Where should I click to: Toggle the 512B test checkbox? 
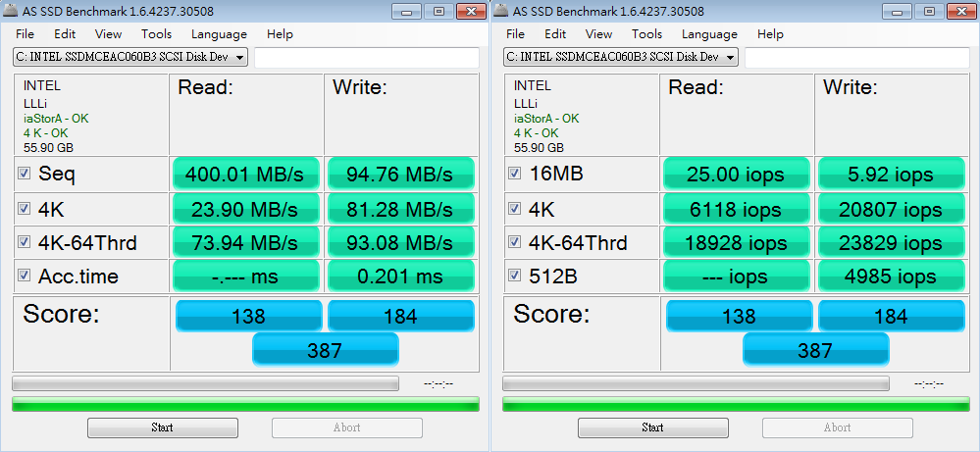(x=515, y=276)
